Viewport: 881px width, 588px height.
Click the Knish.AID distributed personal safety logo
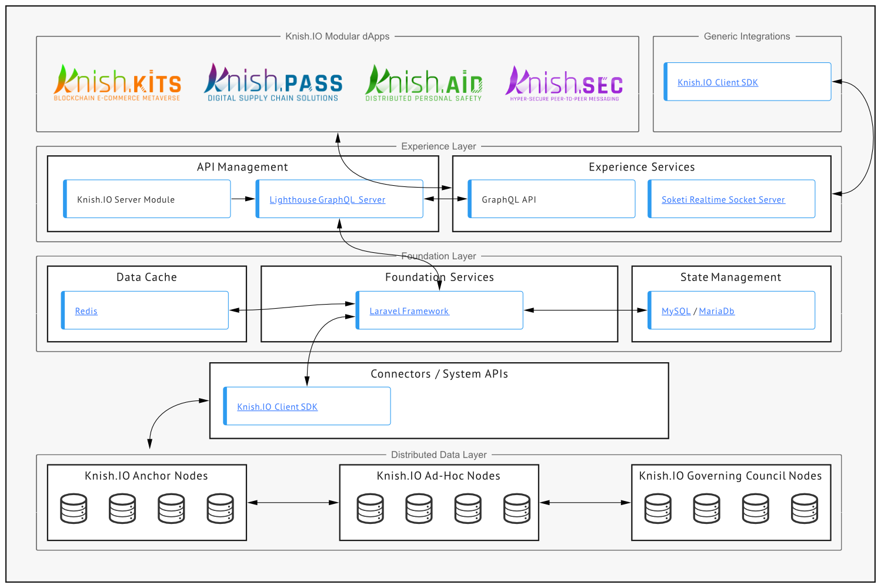tap(423, 83)
